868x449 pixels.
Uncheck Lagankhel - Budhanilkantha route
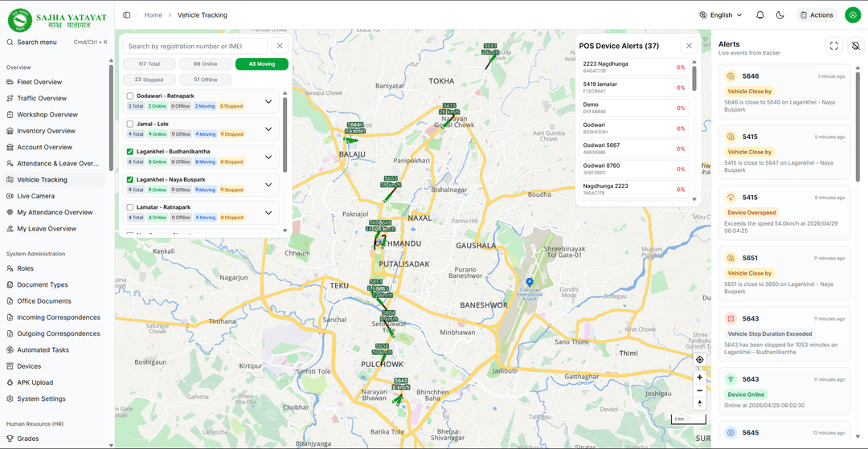tap(130, 152)
